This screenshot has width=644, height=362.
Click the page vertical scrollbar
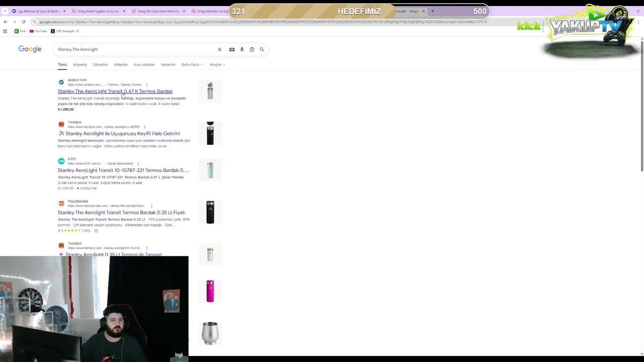click(641, 106)
